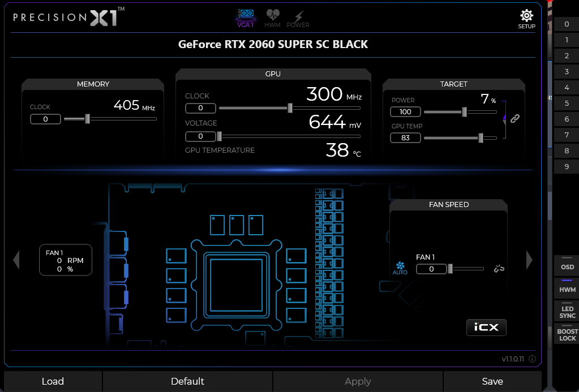Click the fan sync unlink icon
Screen dimensions: 579x392
(499, 269)
